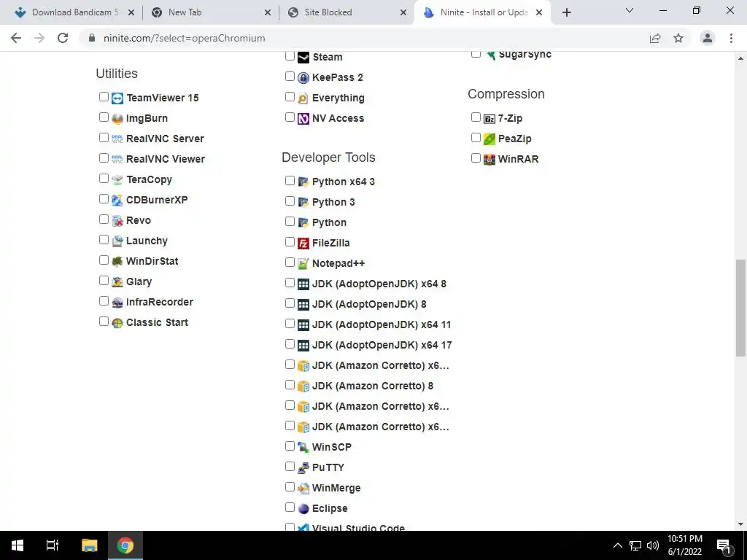This screenshot has width=747, height=560.
Task: Check the RealVNC Viewer checkbox
Action: pos(104,158)
